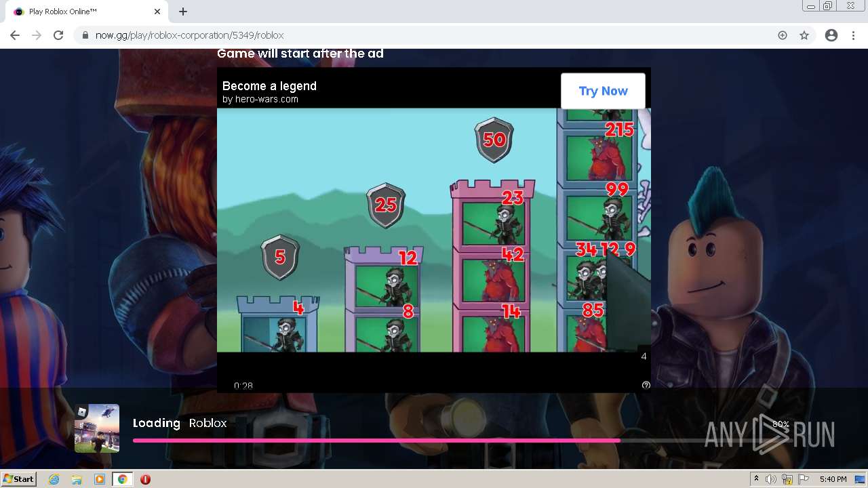This screenshot has width=868, height=488.
Task: Click the shield badge showing 50
Action: (x=494, y=140)
